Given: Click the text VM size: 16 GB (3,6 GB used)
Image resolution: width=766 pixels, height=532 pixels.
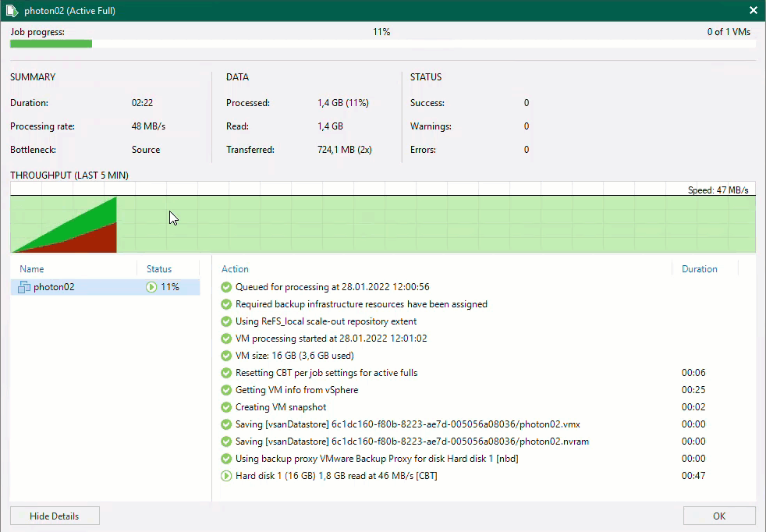Looking at the screenshot, I should pyautogui.click(x=295, y=356).
